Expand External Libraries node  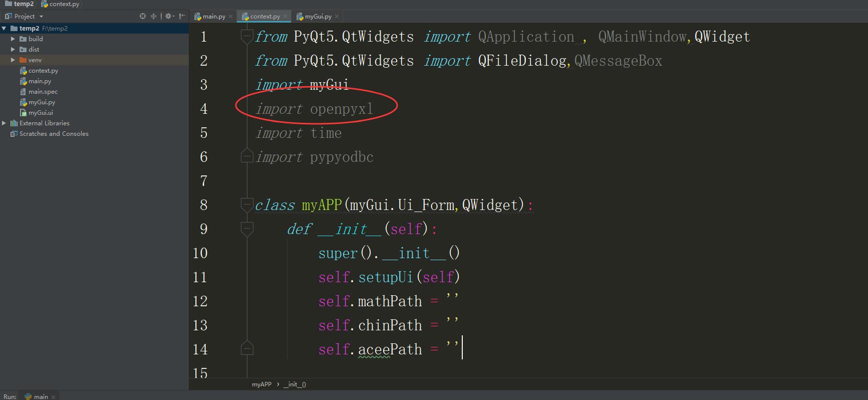(x=4, y=123)
